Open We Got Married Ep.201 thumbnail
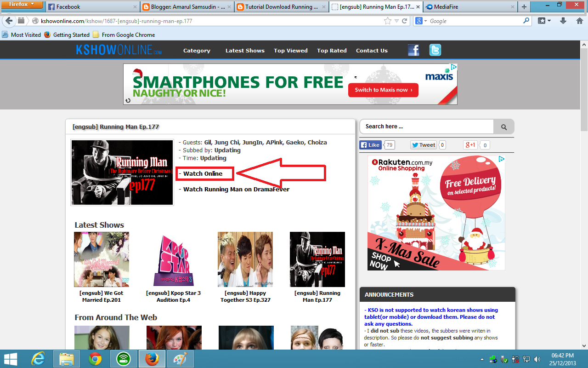Screen dimensions: 588x368 (102, 259)
